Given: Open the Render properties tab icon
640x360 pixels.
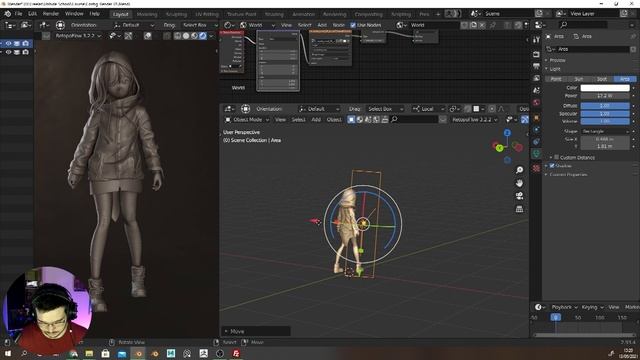Looking at the screenshot, I should [536, 54].
